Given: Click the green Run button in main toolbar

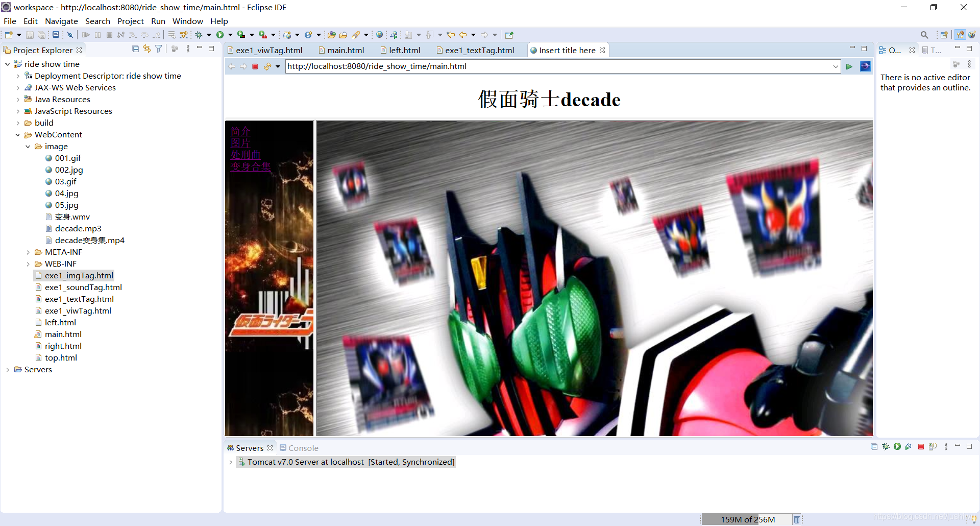Looking at the screenshot, I should coord(220,35).
